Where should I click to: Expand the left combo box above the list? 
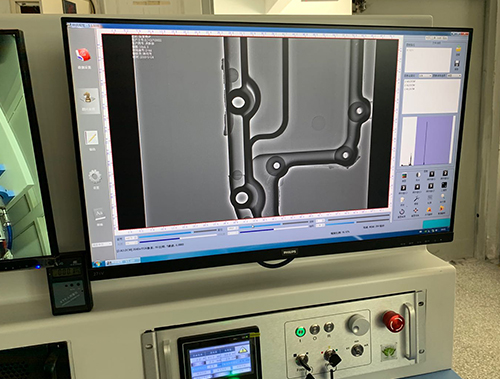425,76
